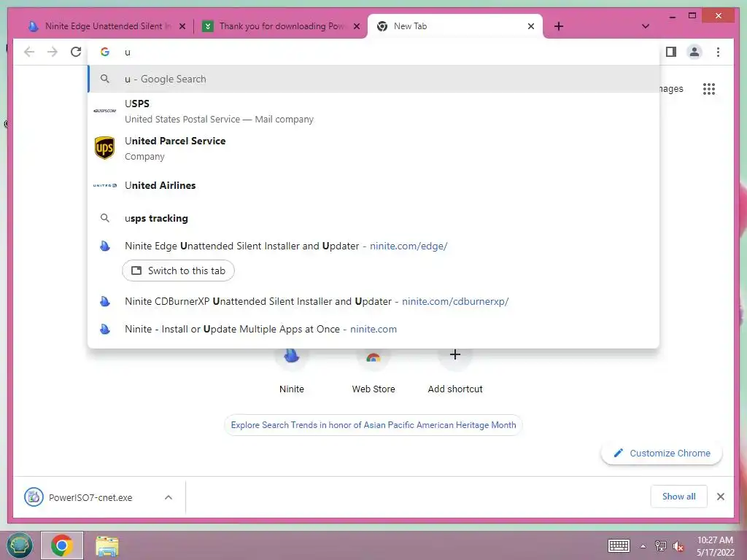Choose the United Parcel Service suggestion
Viewport: 747px width, 560px height.
pos(374,148)
